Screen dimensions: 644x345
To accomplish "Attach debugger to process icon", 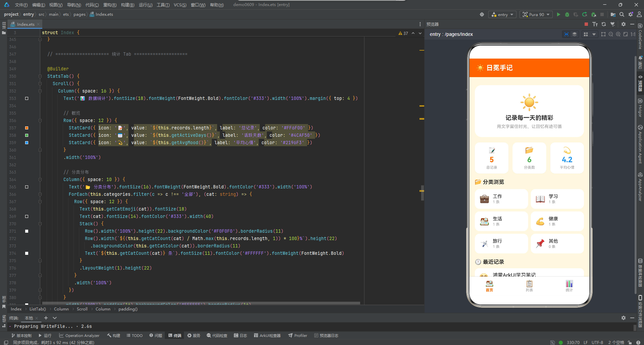I will click(594, 14).
